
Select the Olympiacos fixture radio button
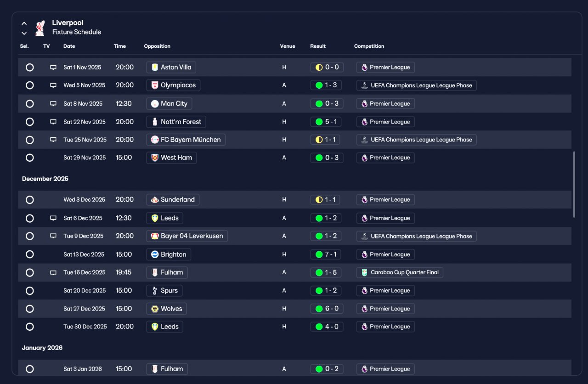pyautogui.click(x=30, y=85)
